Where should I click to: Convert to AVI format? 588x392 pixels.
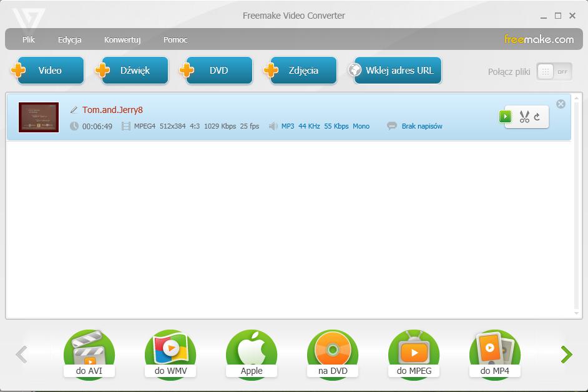[x=89, y=355]
